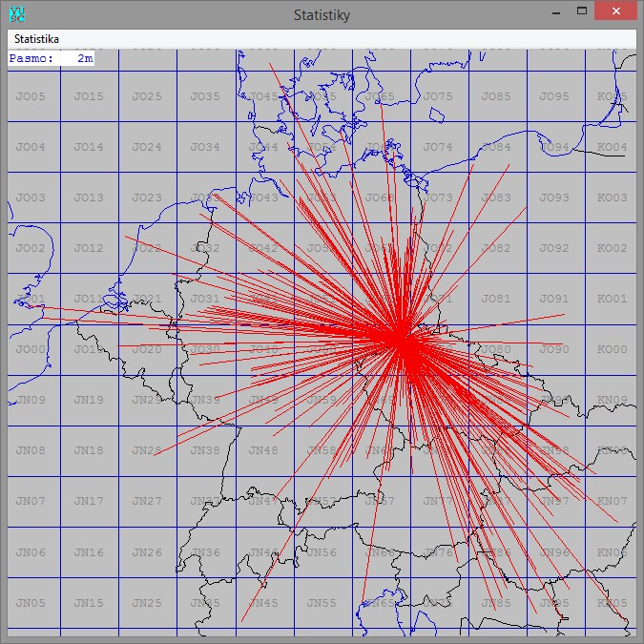Viewport: 644px width, 644px height.
Task: Click the KN07 locator label
Action: pos(613,501)
